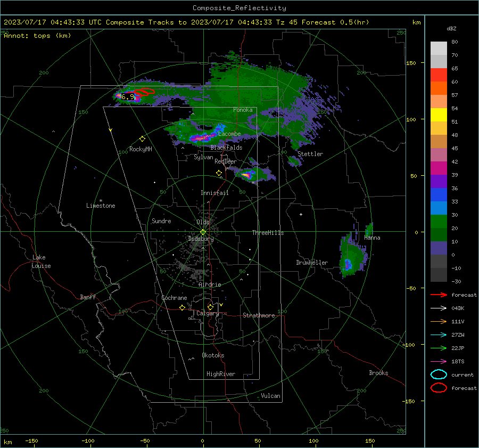Click the white 04DK arrow legend icon
Image resolution: width=479 pixels, height=448 pixels.
point(439,308)
